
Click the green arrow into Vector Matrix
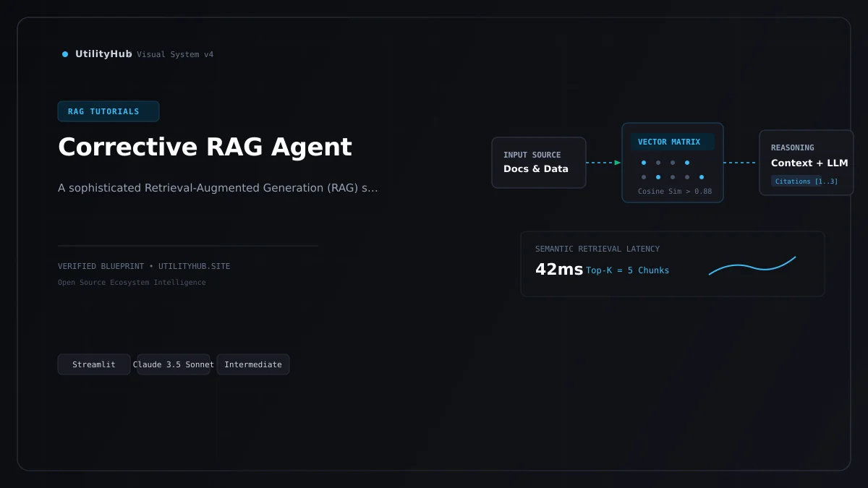pyautogui.click(x=618, y=163)
